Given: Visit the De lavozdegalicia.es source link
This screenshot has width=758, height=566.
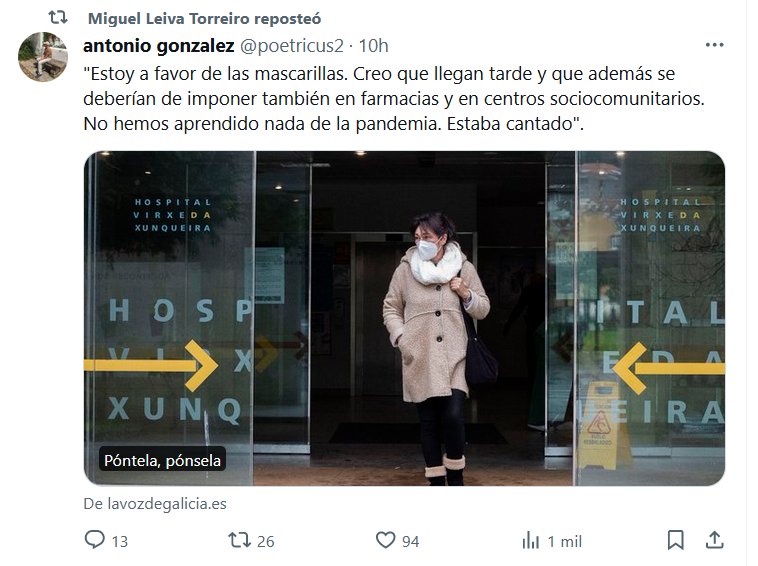Looking at the screenshot, I should (x=155, y=504).
